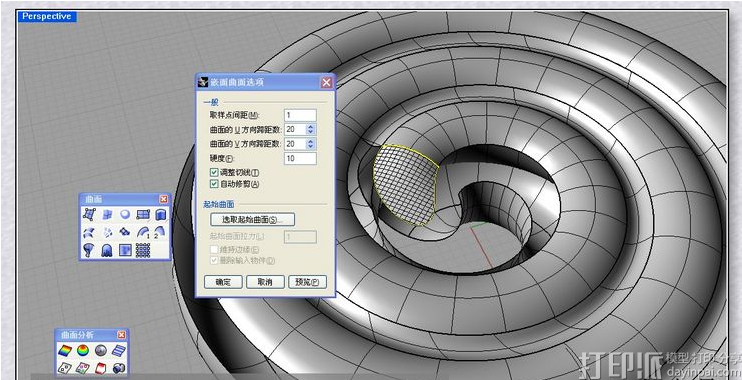Click the 取样点间距 input field
The width and height of the screenshot is (742, 380).
click(300, 115)
